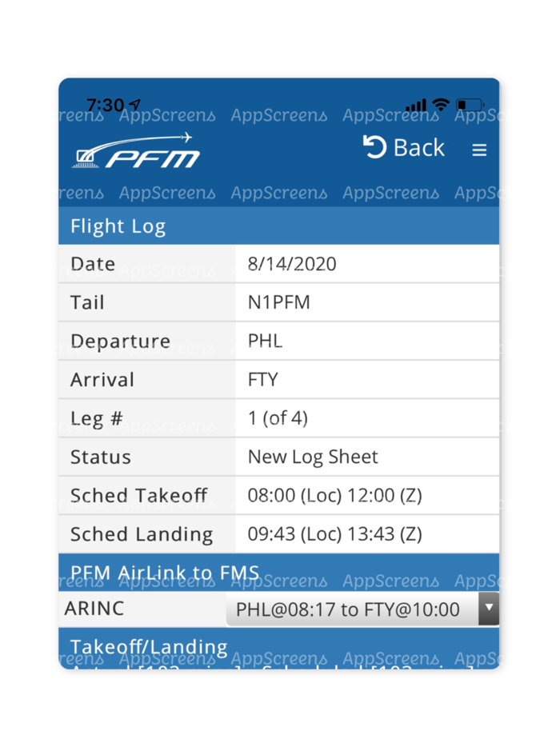Select the Flight Log header
The height and width of the screenshot is (747, 560).
pos(118,226)
